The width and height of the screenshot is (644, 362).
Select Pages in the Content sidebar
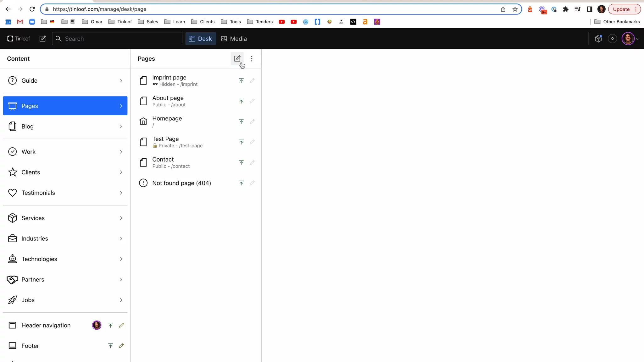click(65, 106)
